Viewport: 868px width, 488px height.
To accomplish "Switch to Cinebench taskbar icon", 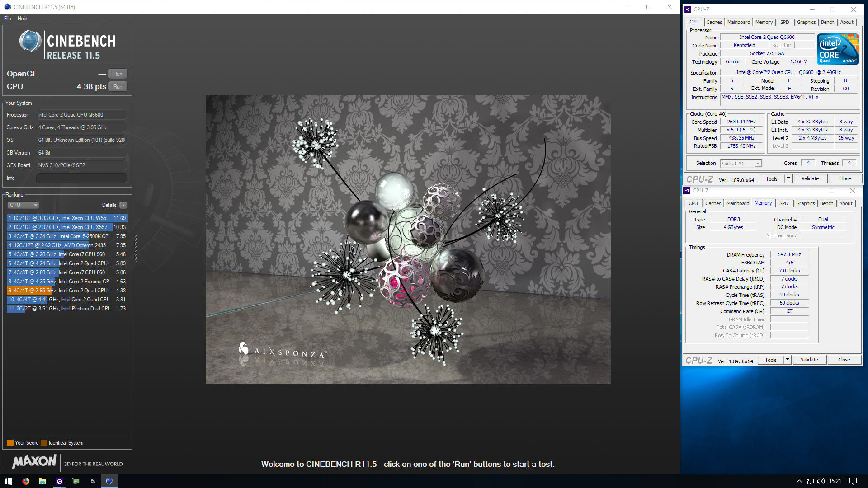I will 109,481.
